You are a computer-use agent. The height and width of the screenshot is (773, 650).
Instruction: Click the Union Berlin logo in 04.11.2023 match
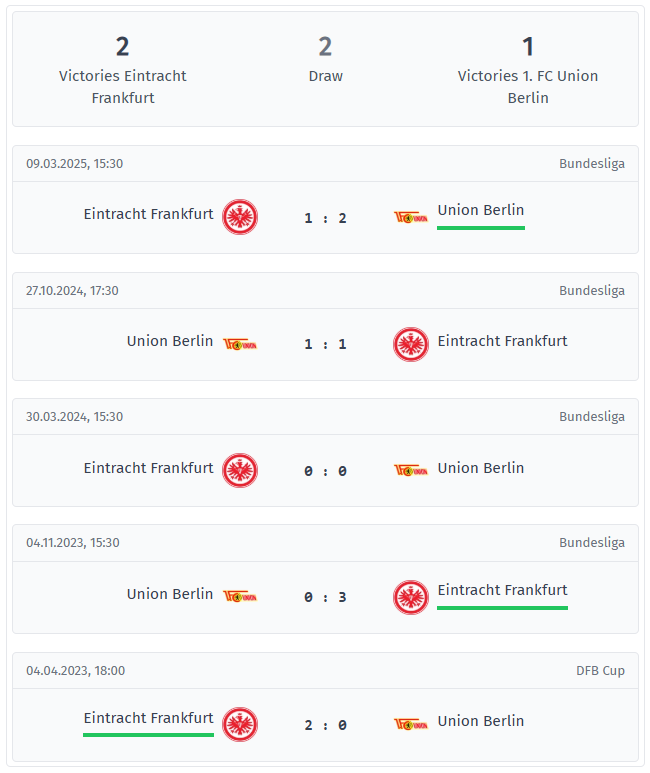coord(240,597)
